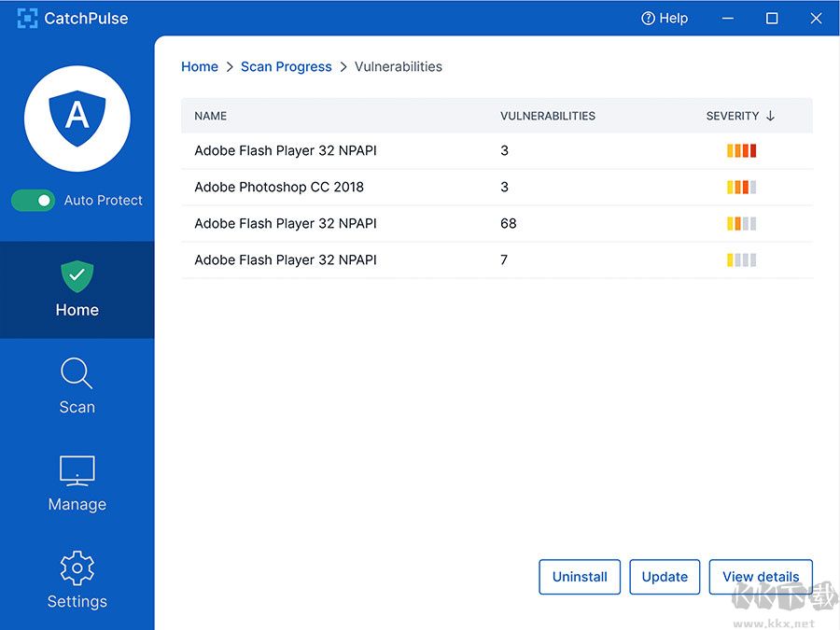Open the Manage monitor icon in the sidebar
The image size is (840, 630).
tap(77, 471)
